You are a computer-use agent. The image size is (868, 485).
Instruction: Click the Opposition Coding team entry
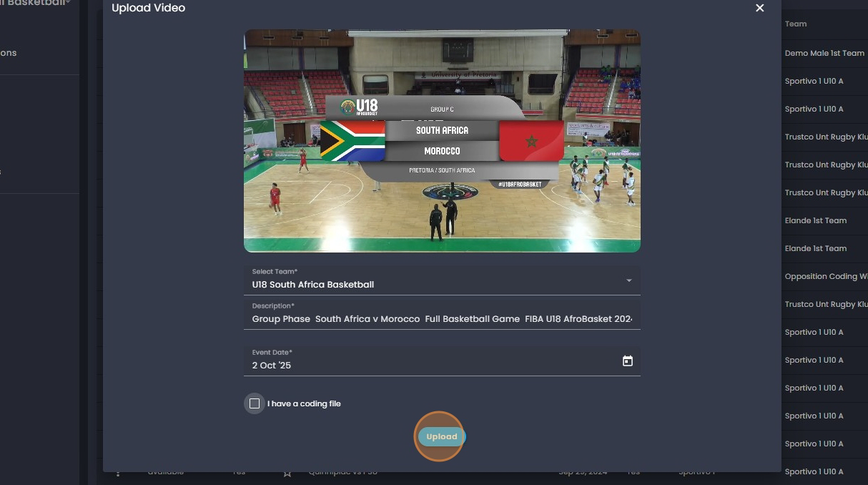826,276
